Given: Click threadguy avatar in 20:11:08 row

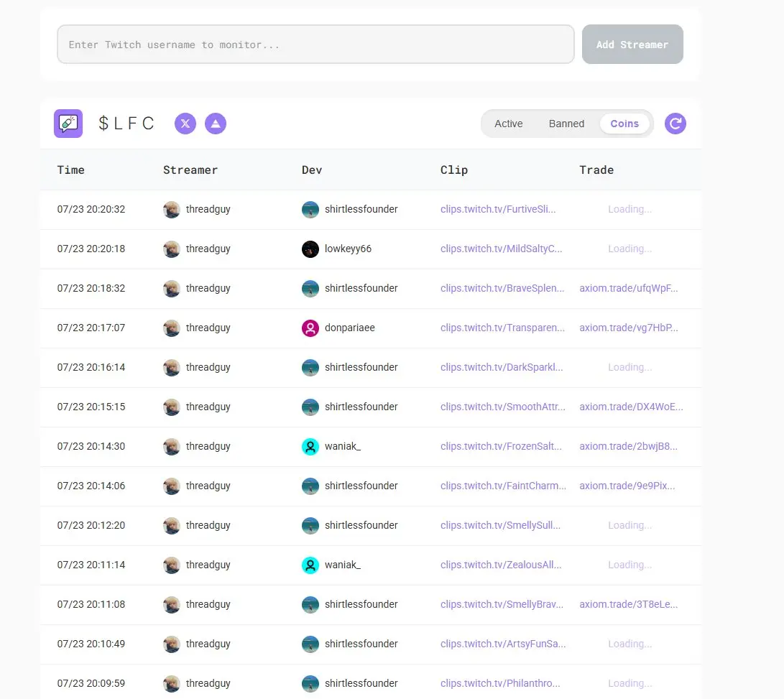Looking at the screenshot, I should point(172,604).
